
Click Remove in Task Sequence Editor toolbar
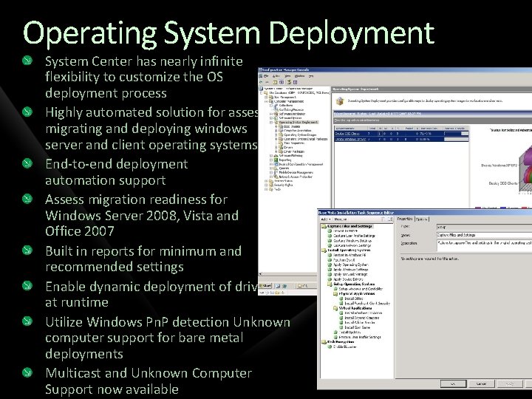coord(341,219)
